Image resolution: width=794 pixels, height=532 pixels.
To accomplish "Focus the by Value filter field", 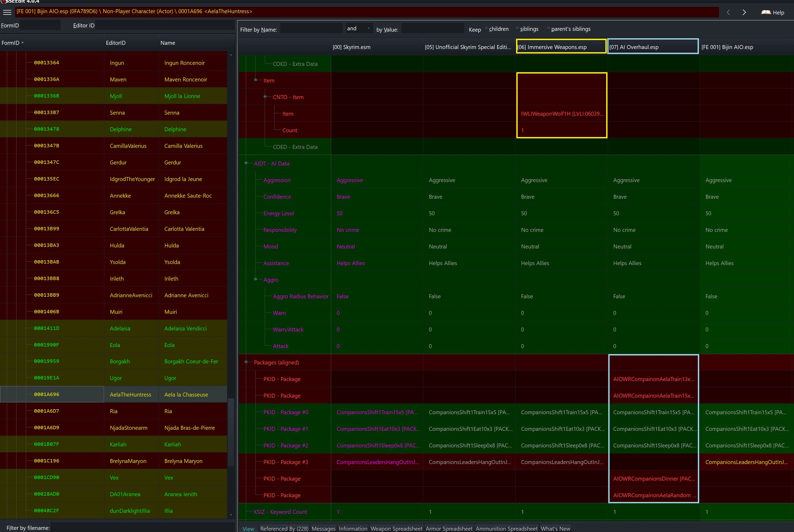I will pos(433,28).
